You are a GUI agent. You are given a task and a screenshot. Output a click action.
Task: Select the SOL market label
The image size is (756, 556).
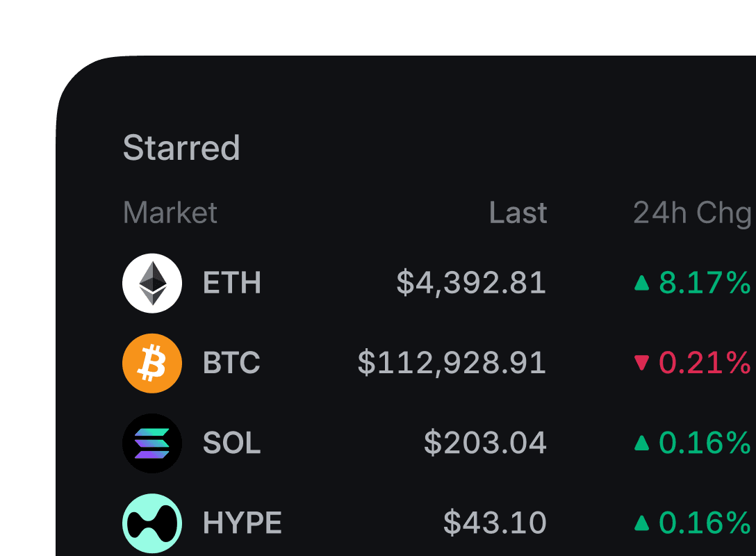231,443
